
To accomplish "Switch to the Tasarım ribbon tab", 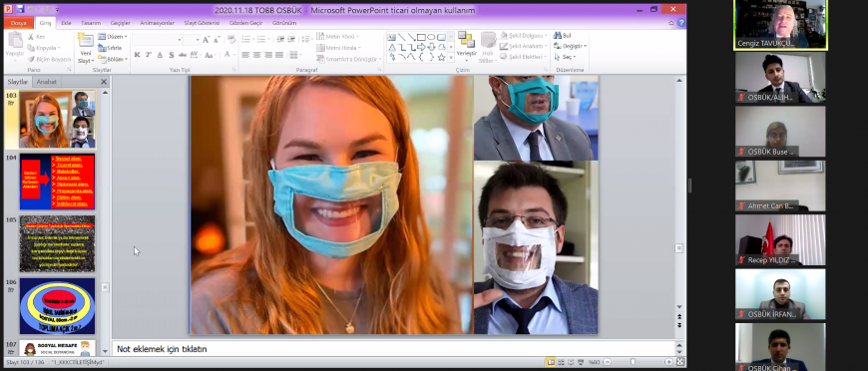I will (x=91, y=23).
